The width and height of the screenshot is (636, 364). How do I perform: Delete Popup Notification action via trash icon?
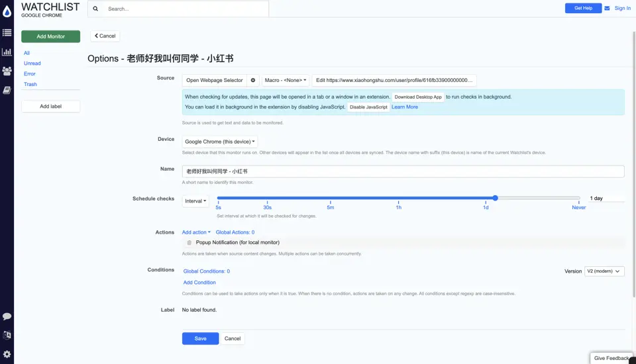point(189,242)
